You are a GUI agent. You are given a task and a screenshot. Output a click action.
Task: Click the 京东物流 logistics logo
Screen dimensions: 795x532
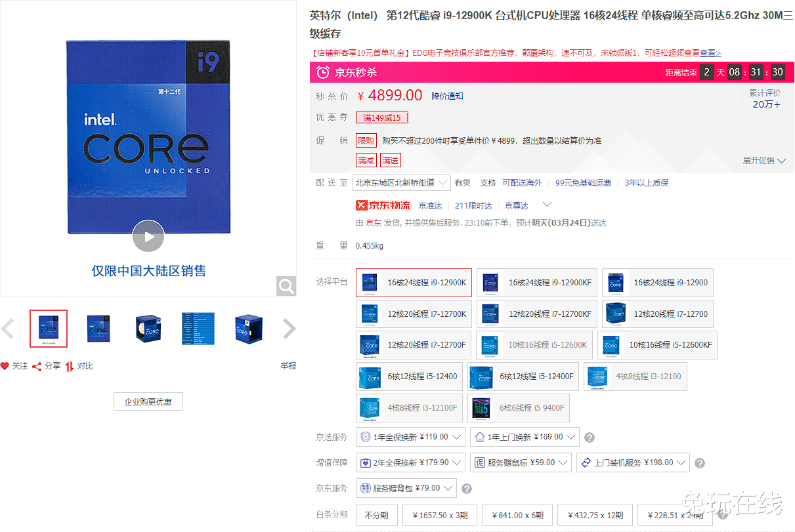pyautogui.click(x=383, y=205)
